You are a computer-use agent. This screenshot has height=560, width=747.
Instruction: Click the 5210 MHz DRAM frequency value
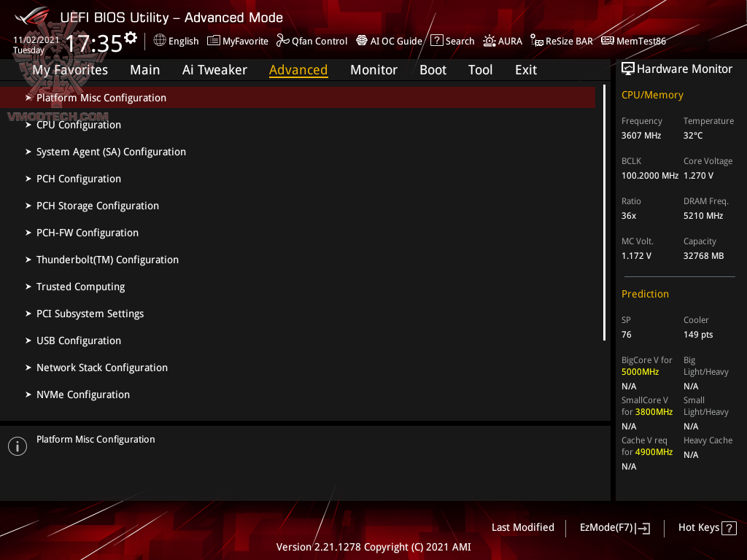coord(703,216)
